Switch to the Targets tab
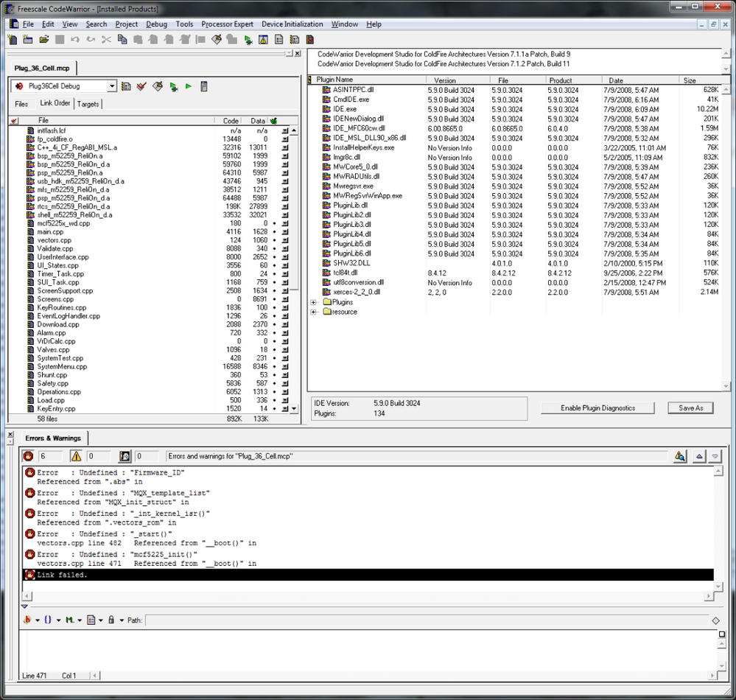Screen dimensions: 736x700 (88, 104)
